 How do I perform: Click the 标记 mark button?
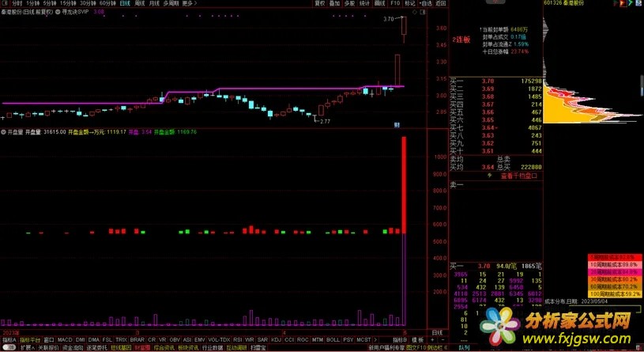pyautogui.click(x=410, y=3)
